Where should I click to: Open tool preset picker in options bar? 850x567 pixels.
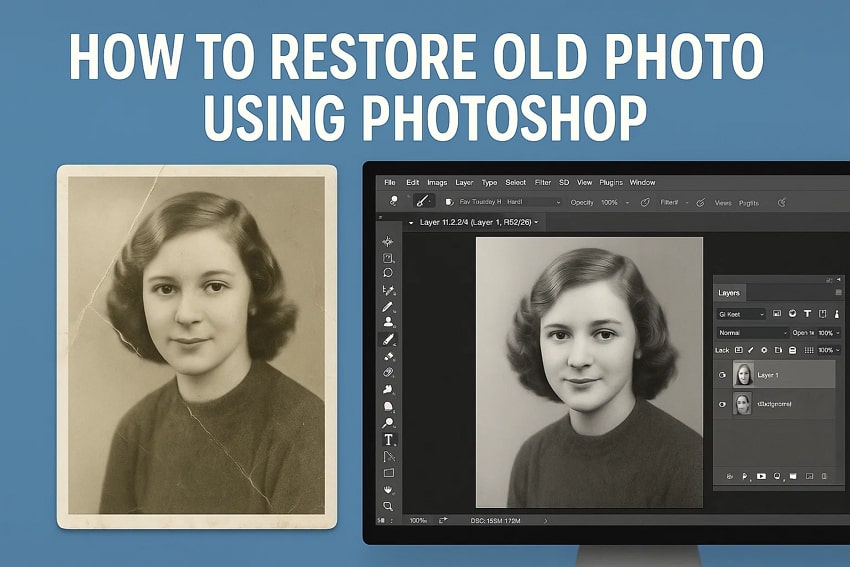pyautogui.click(x=394, y=201)
